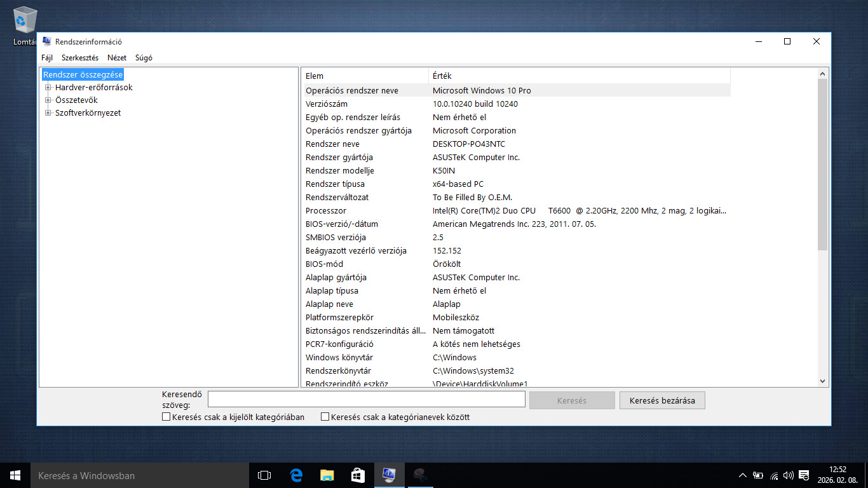
Task: Click the value 'DESKTOP-PO43NTC'
Action: 469,144
